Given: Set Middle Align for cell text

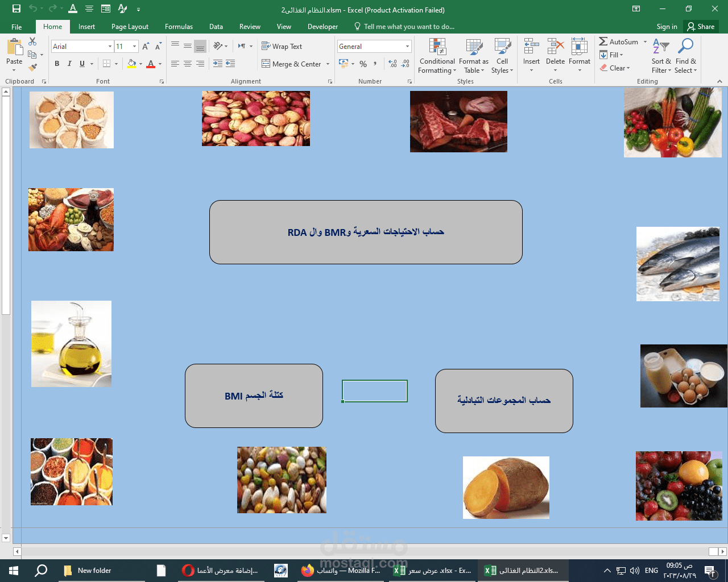Looking at the screenshot, I should click(x=188, y=46).
